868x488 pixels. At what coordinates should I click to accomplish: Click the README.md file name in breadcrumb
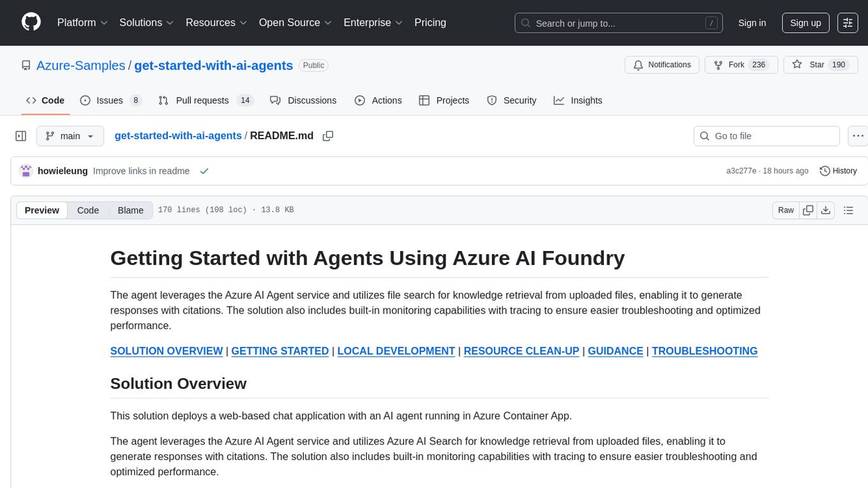point(281,135)
